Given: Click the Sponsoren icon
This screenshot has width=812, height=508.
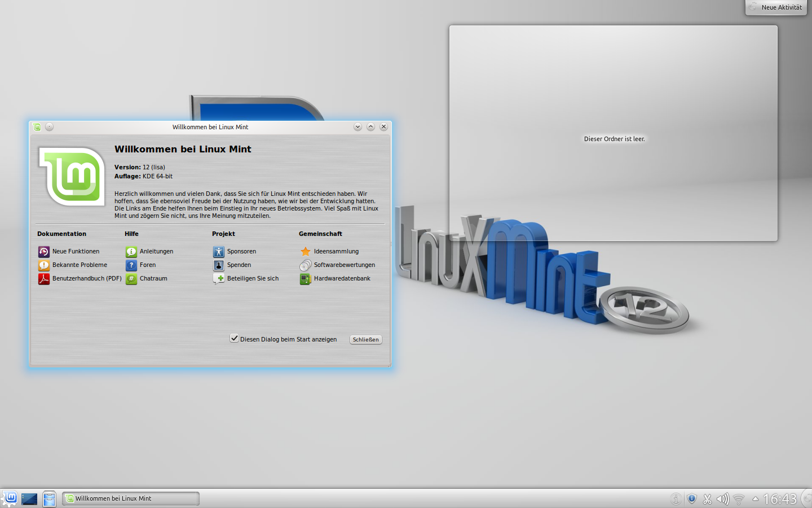Looking at the screenshot, I should 219,252.
